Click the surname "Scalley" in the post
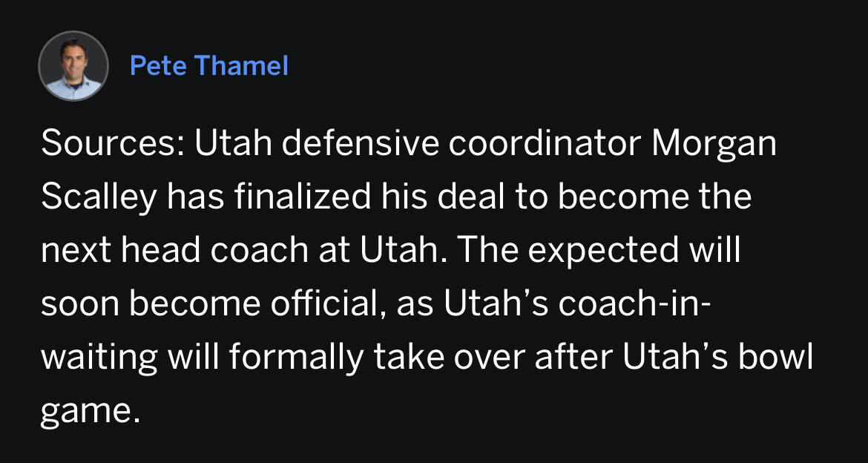 (97, 198)
